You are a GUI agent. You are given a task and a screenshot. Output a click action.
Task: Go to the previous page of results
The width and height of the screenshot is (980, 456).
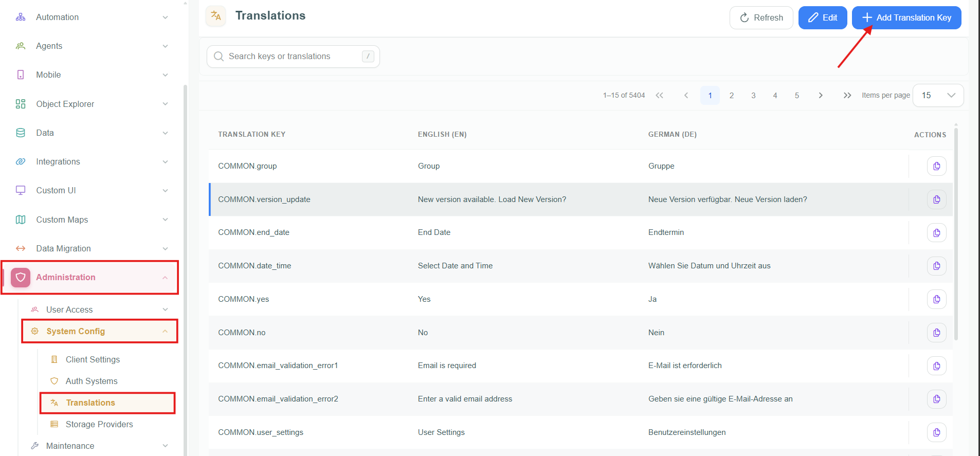pyautogui.click(x=686, y=95)
